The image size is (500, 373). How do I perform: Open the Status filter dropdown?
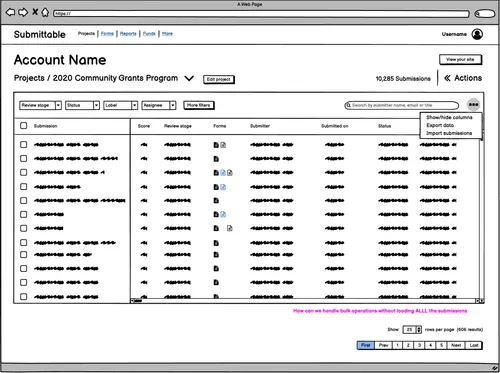(82, 105)
